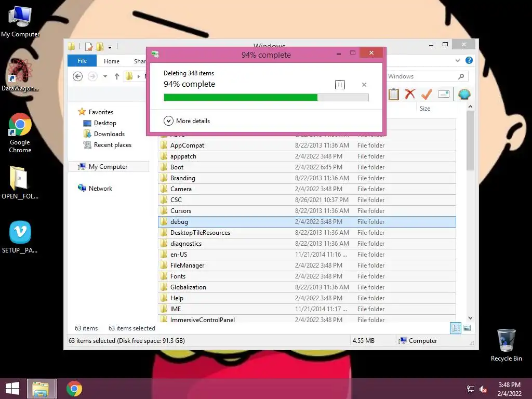Select the Help folder
This screenshot has height=399, width=532.
tap(307, 298)
